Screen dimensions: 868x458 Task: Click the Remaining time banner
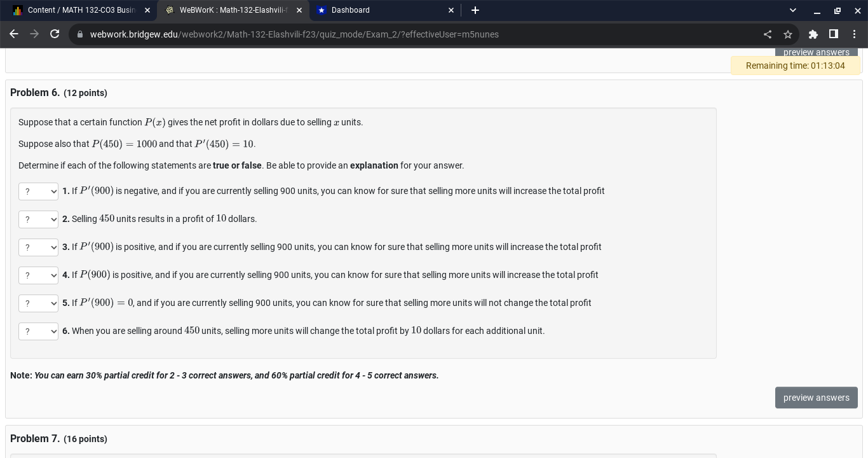[796, 66]
